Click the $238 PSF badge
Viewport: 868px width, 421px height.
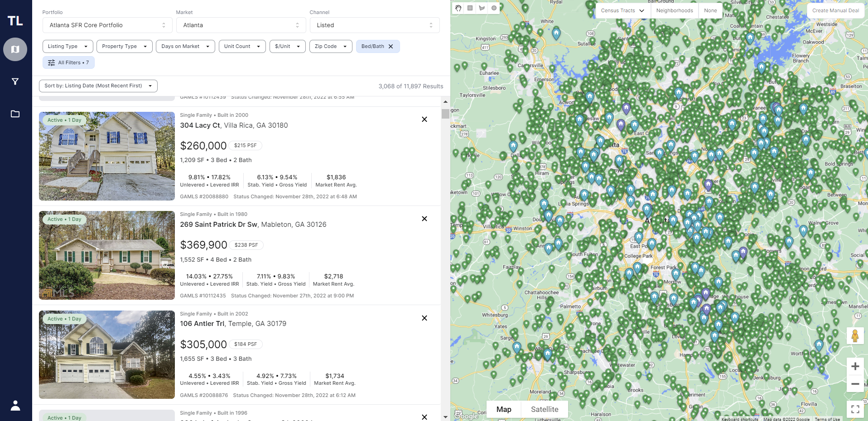pyautogui.click(x=246, y=245)
